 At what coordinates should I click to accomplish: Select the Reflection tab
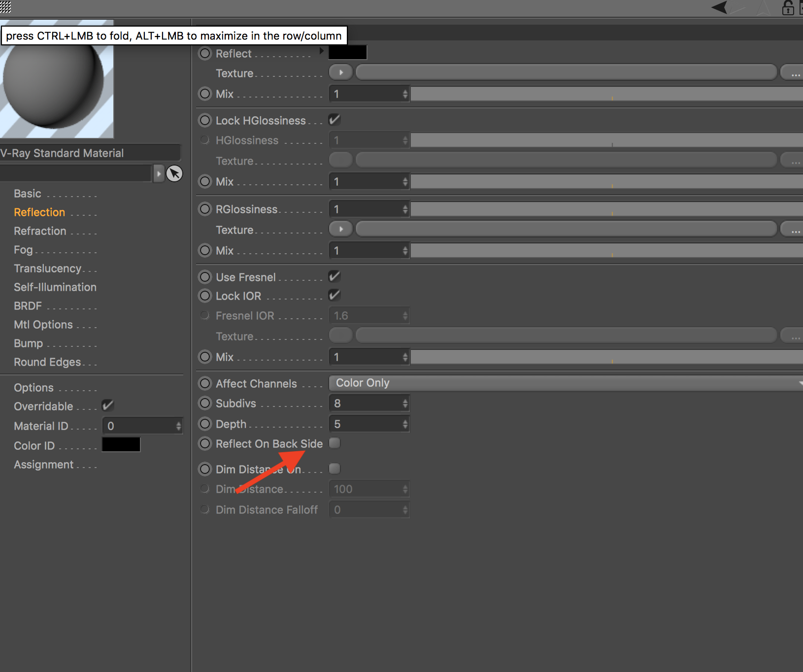point(39,212)
